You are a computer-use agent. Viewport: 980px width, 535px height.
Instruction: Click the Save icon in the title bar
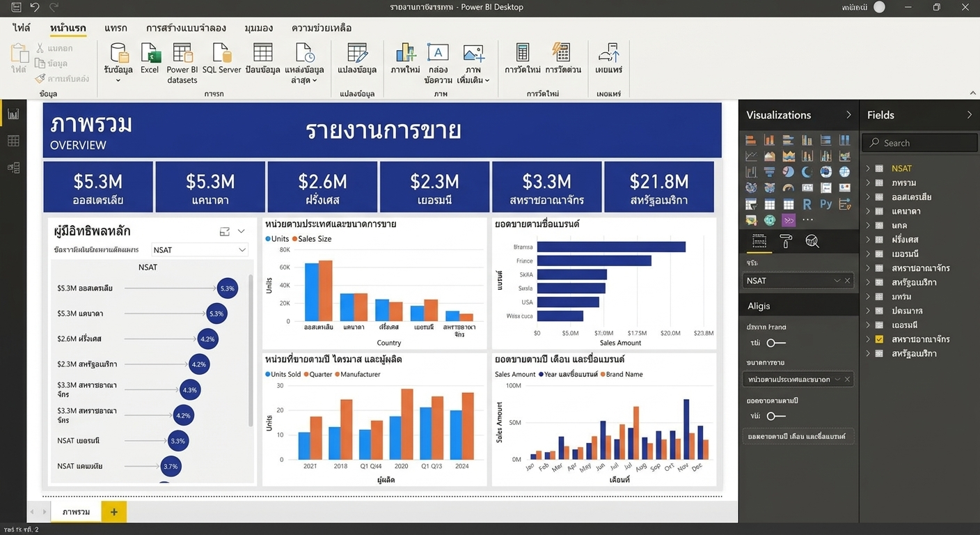click(16, 8)
